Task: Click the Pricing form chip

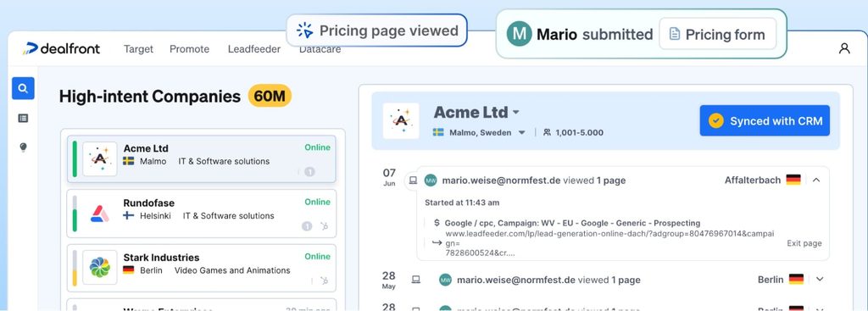Action: (717, 34)
